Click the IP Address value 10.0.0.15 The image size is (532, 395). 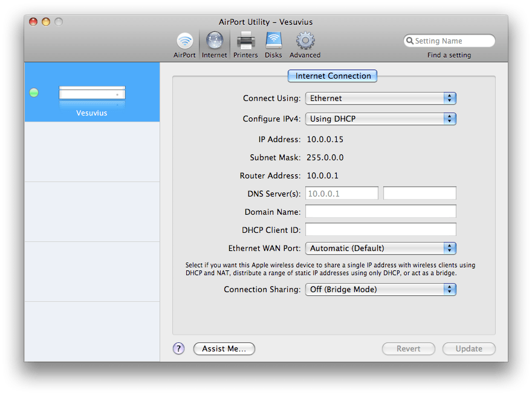coord(325,140)
